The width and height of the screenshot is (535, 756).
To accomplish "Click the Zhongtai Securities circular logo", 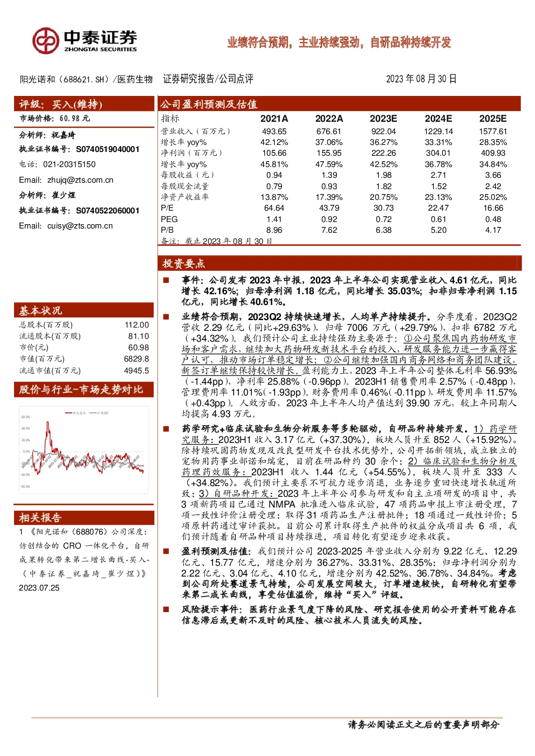I will click(x=45, y=40).
